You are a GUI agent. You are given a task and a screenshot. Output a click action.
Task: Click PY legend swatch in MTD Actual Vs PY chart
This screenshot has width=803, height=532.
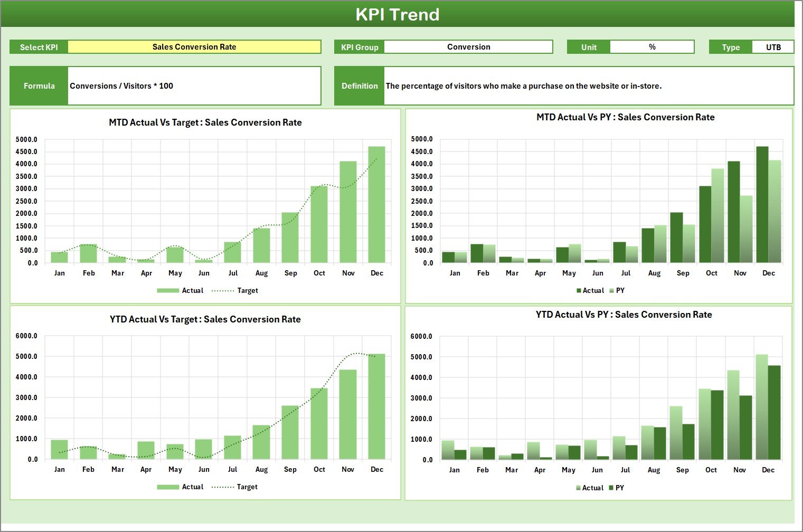pyautogui.click(x=612, y=291)
